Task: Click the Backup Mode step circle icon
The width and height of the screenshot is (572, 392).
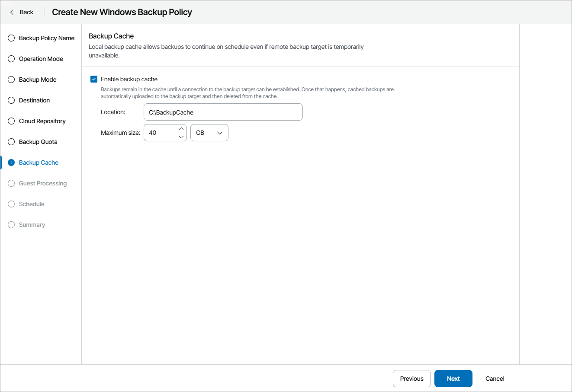Action: (11, 80)
